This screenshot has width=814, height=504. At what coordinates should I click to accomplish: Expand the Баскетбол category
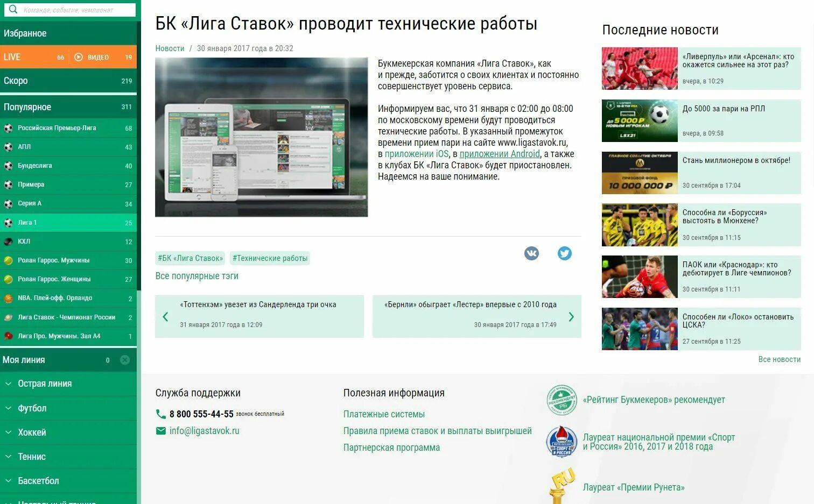pyautogui.click(x=68, y=481)
